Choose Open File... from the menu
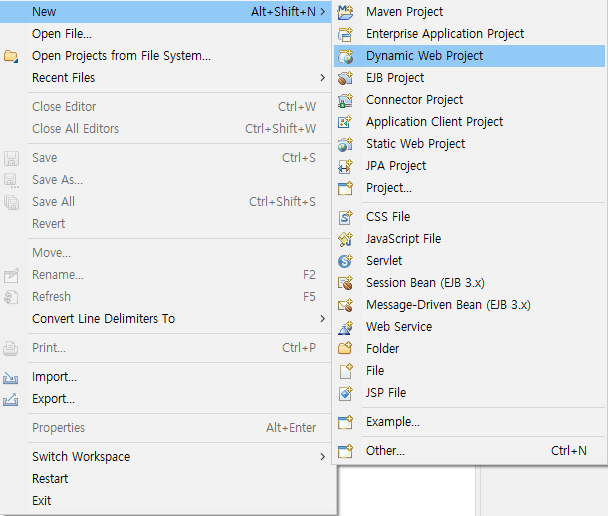The width and height of the screenshot is (608, 516). (x=166, y=34)
